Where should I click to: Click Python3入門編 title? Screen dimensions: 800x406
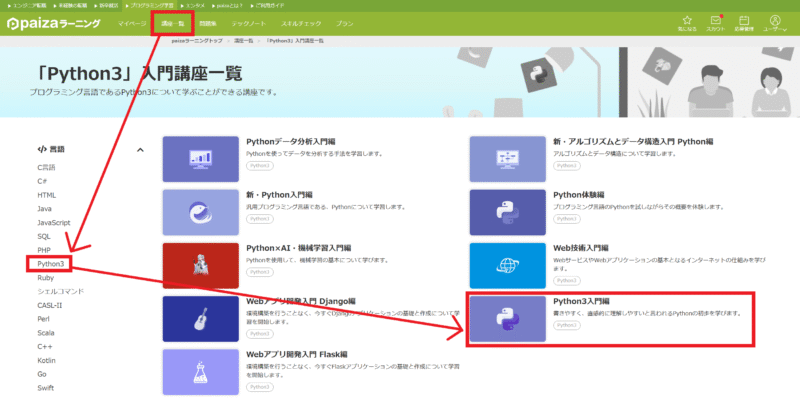[x=581, y=301]
